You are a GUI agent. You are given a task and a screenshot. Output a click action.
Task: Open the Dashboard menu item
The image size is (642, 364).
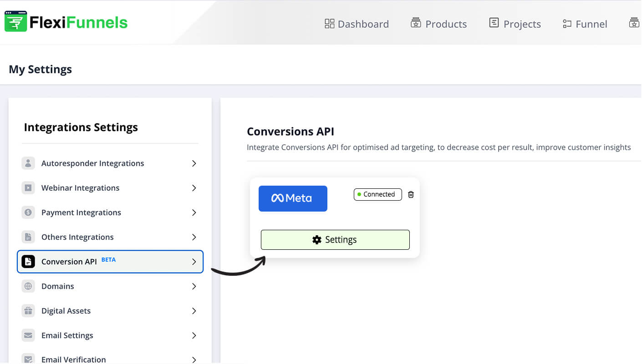pyautogui.click(x=357, y=24)
